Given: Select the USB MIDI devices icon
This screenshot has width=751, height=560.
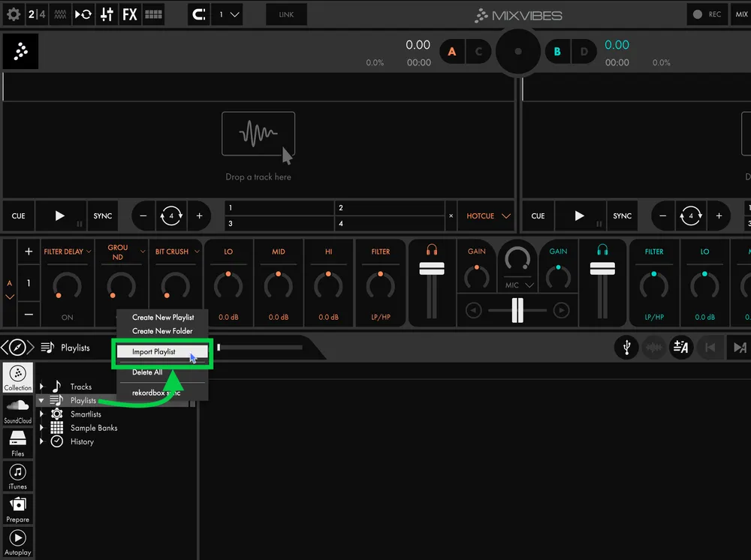Looking at the screenshot, I should click(626, 348).
